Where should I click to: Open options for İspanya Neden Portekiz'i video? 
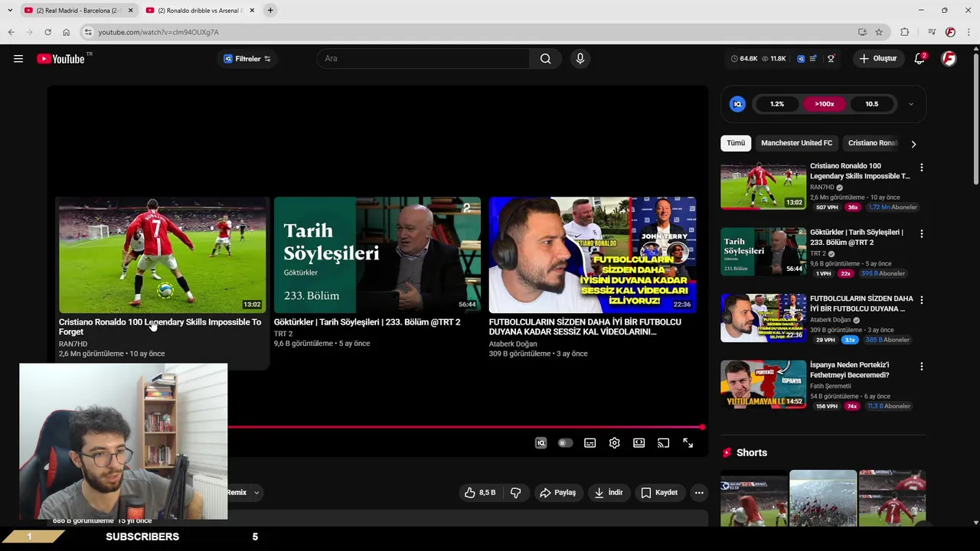(921, 367)
